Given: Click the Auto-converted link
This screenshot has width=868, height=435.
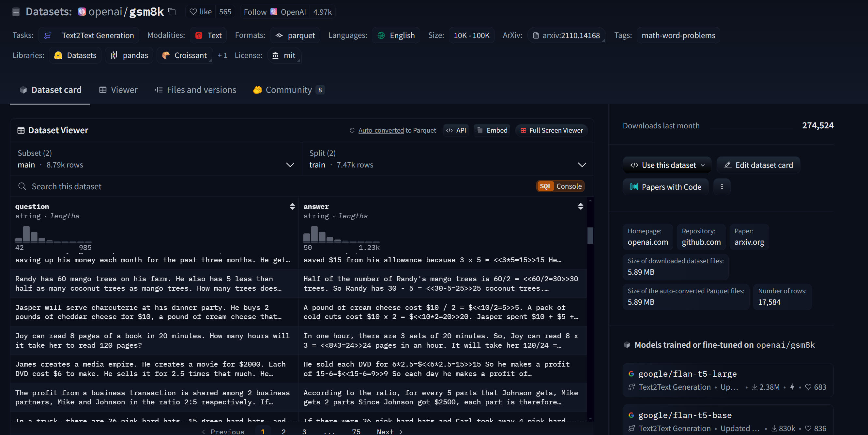Looking at the screenshot, I should click(381, 130).
